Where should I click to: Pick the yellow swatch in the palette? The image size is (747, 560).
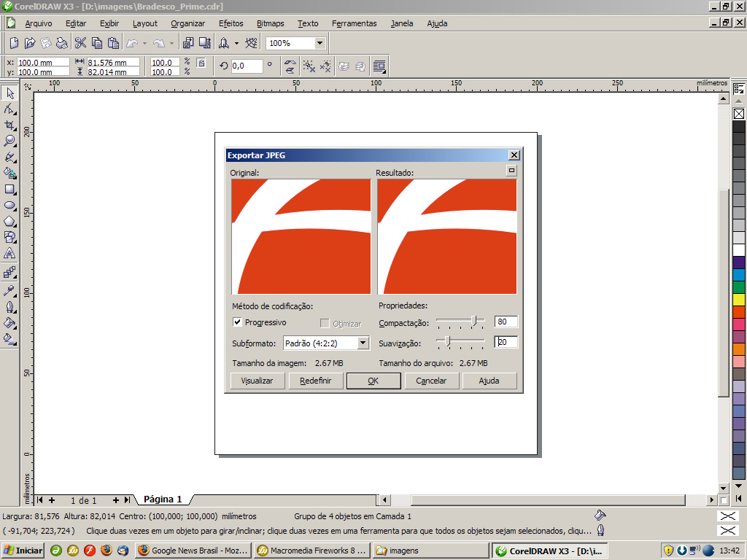click(x=739, y=300)
